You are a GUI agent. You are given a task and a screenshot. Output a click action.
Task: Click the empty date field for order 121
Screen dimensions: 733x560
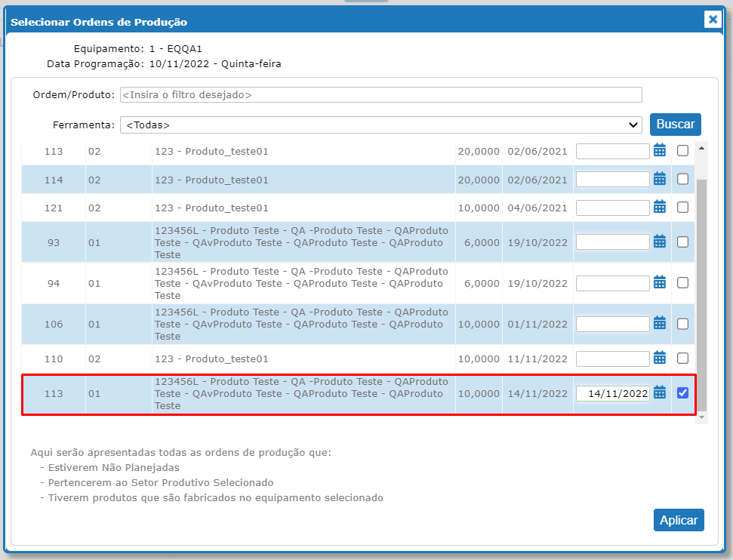pos(612,208)
